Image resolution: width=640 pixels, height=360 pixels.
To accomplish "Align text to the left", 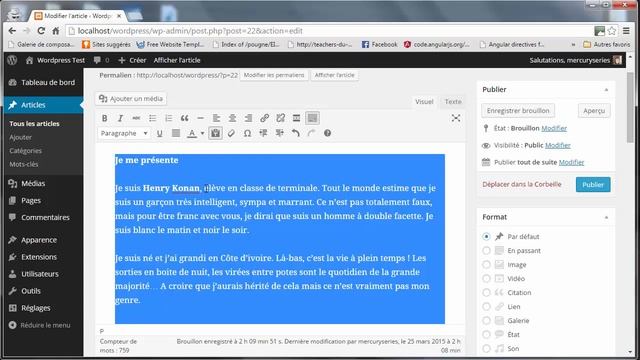I will click(x=216, y=118).
